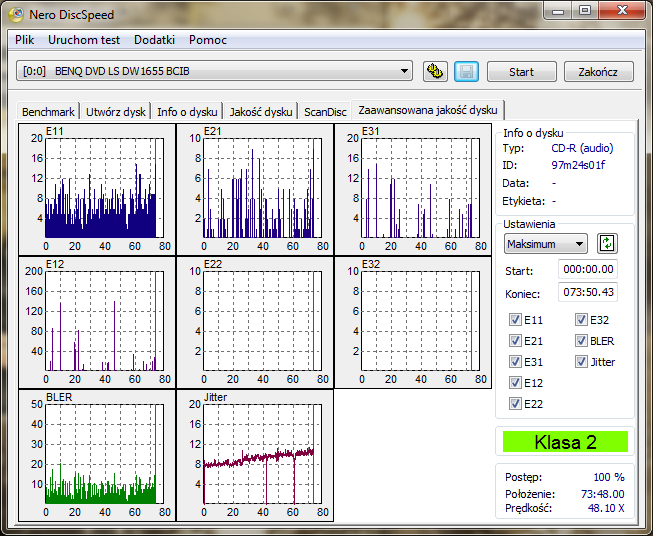Screen dimensions: 653x536
Task: Toggle the E32 checkbox
Action: click(x=581, y=320)
